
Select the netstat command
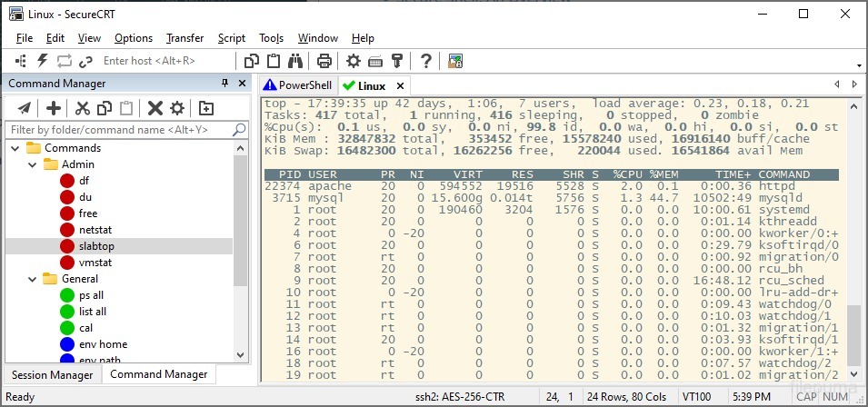click(x=95, y=230)
